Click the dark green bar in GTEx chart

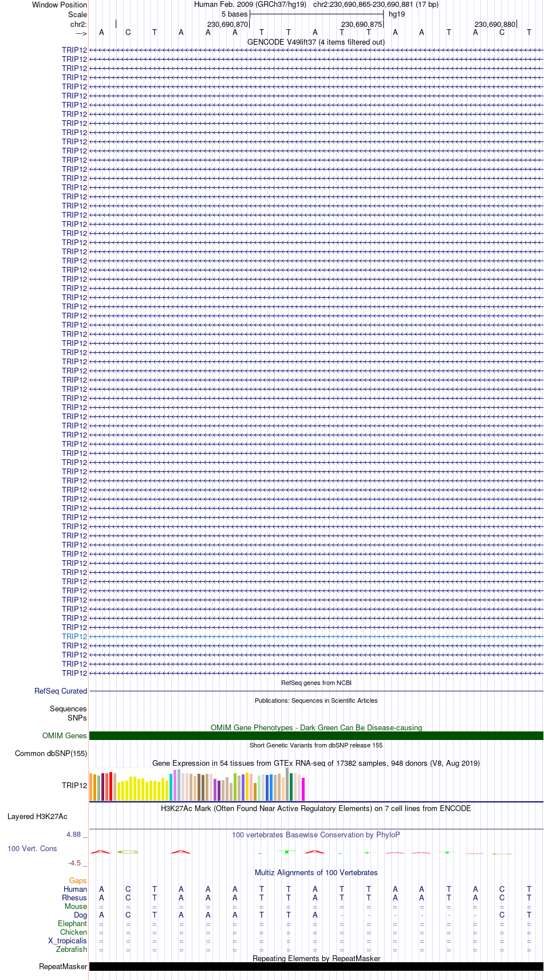[x=291, y=786]
